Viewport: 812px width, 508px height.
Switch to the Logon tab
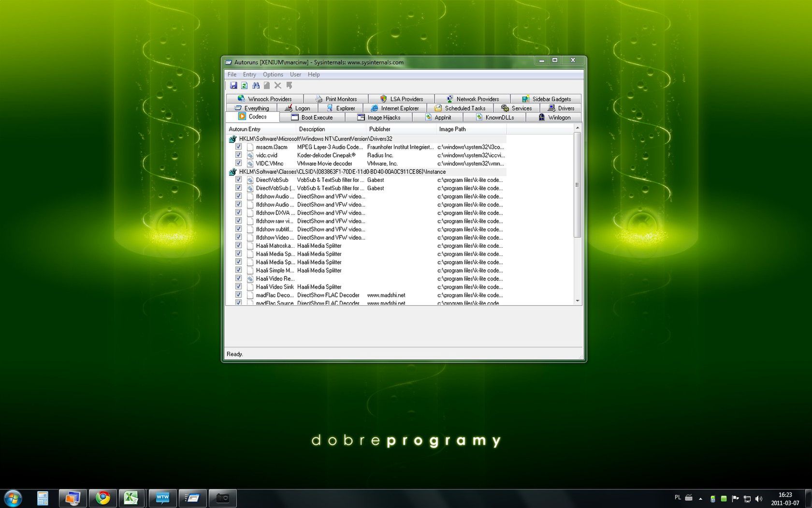(297, 108)
